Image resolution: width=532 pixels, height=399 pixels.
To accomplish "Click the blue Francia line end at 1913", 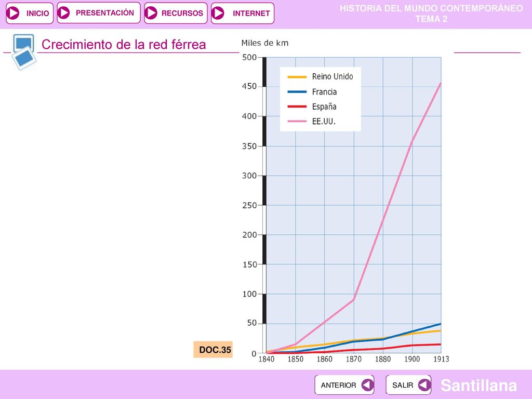I will 440,324.
